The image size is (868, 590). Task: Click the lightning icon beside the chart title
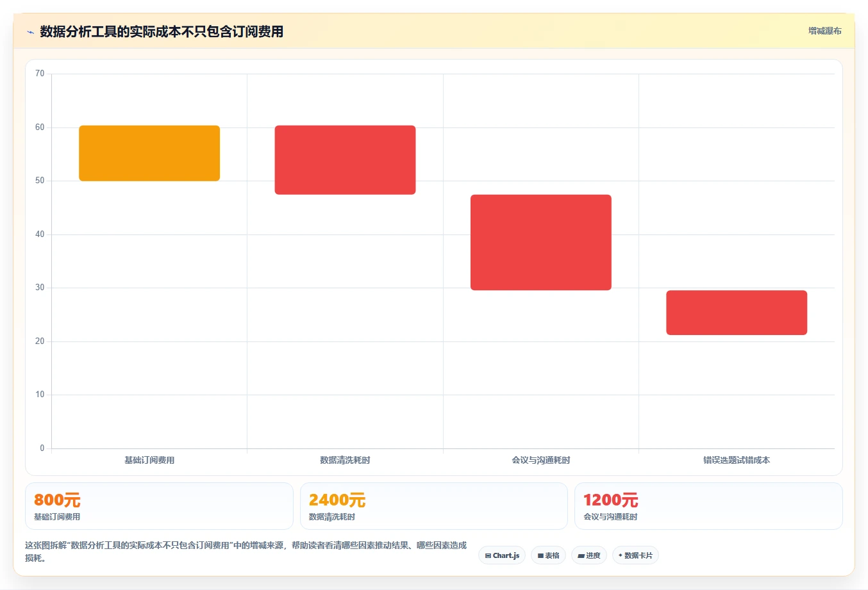30,32
